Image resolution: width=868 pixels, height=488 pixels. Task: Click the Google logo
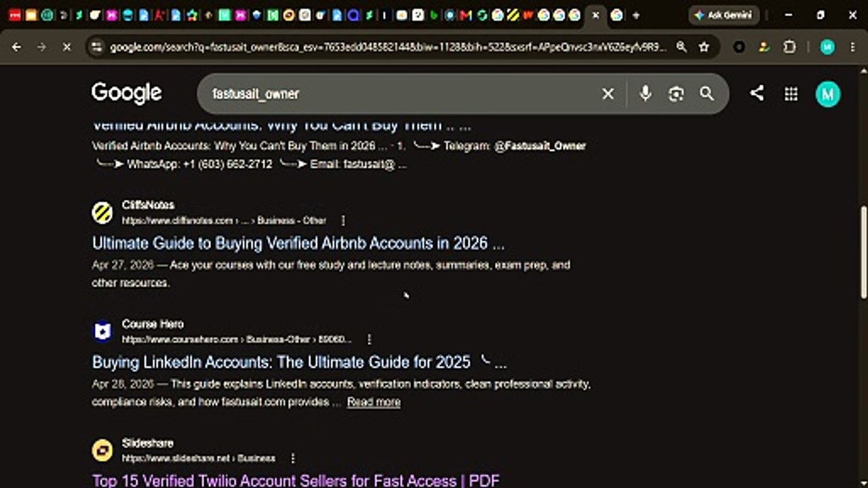coord(127,93)
